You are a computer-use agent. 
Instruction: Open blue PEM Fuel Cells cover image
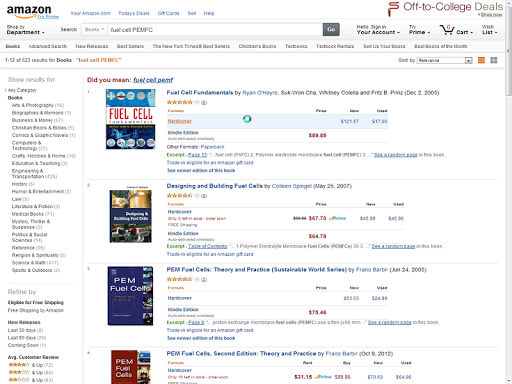[130, 296]
